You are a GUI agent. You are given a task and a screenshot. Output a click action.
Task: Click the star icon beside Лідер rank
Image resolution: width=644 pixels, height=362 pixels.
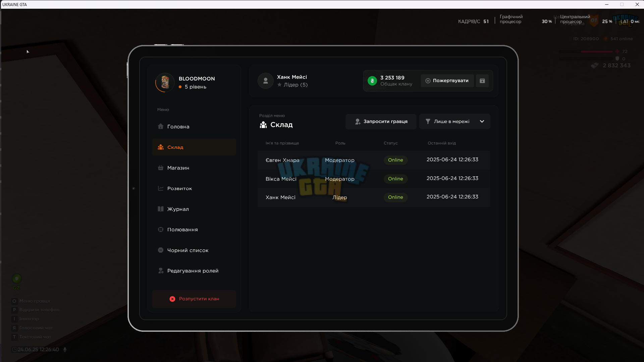point(279,85)
